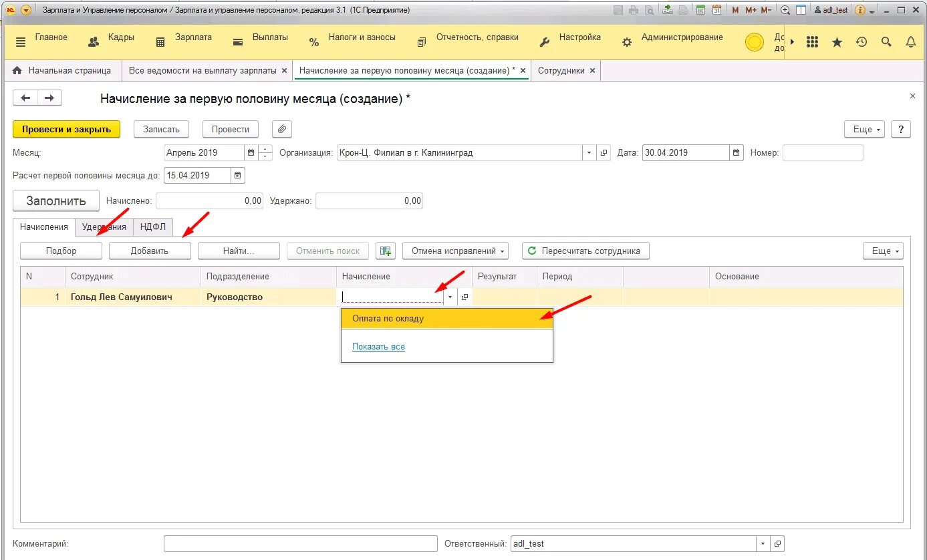Expand the Организация dropdown list

[x=589, y=152]
